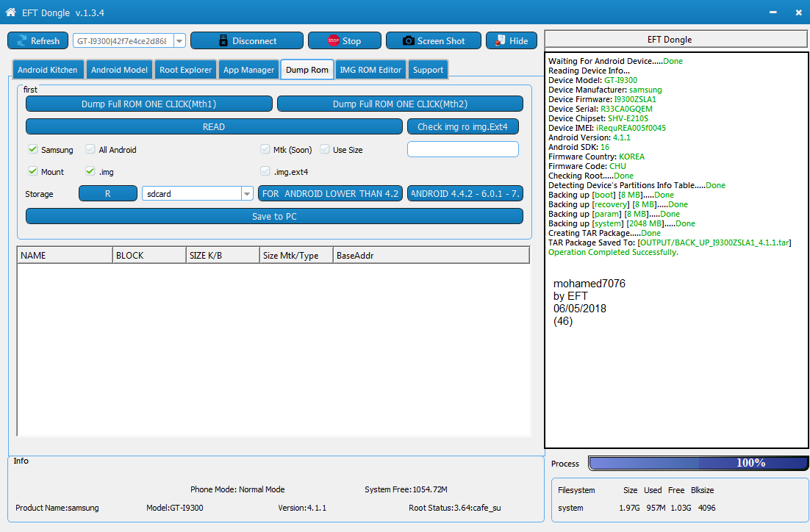
Task: Click the Stop button label
Action: coord(351,41)
